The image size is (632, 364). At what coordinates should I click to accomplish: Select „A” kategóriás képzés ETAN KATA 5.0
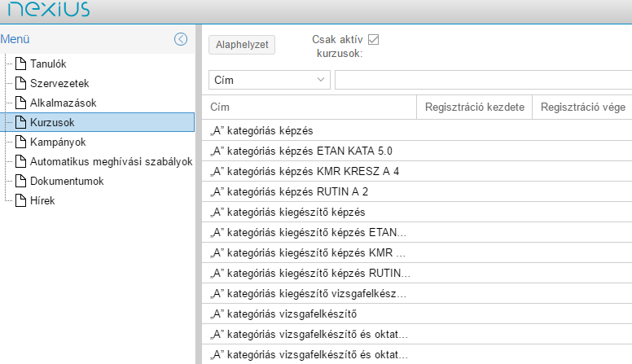click(x=301, y=151)
